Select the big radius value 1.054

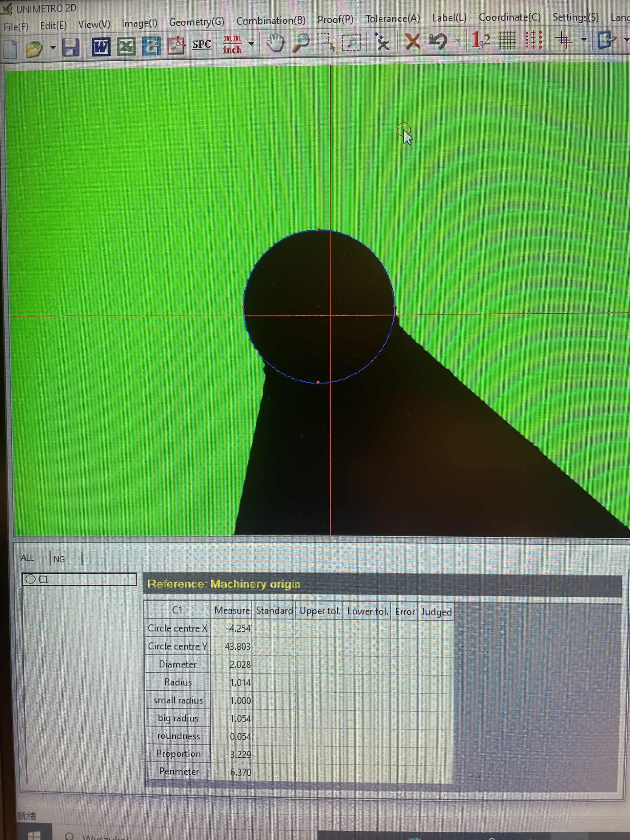click(232, 719)
